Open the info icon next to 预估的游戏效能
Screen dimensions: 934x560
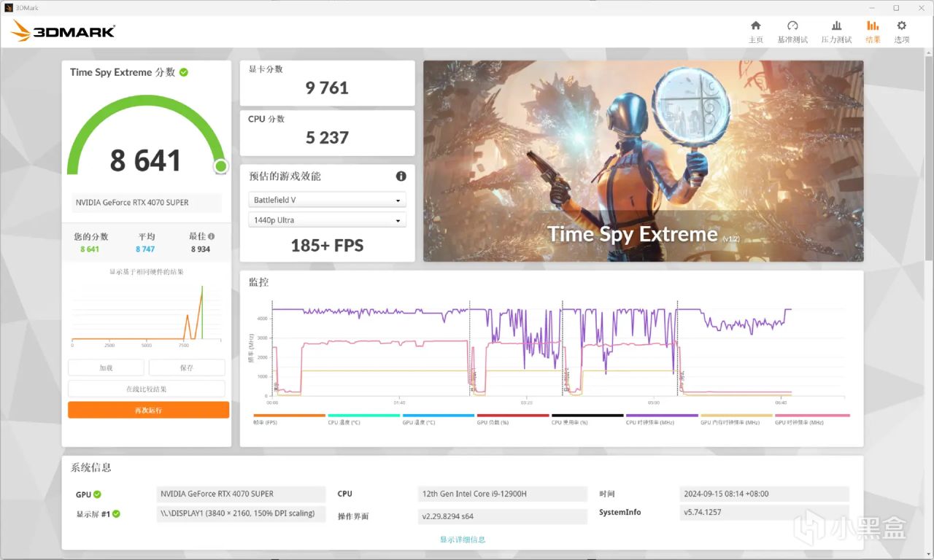(x=401, y=176)
